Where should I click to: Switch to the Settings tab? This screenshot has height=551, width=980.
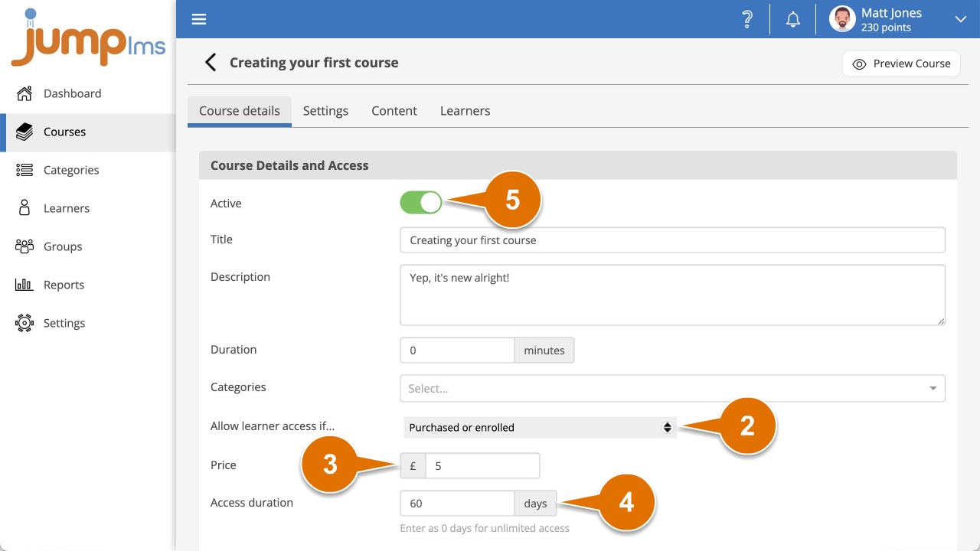[x=325, y=110]
